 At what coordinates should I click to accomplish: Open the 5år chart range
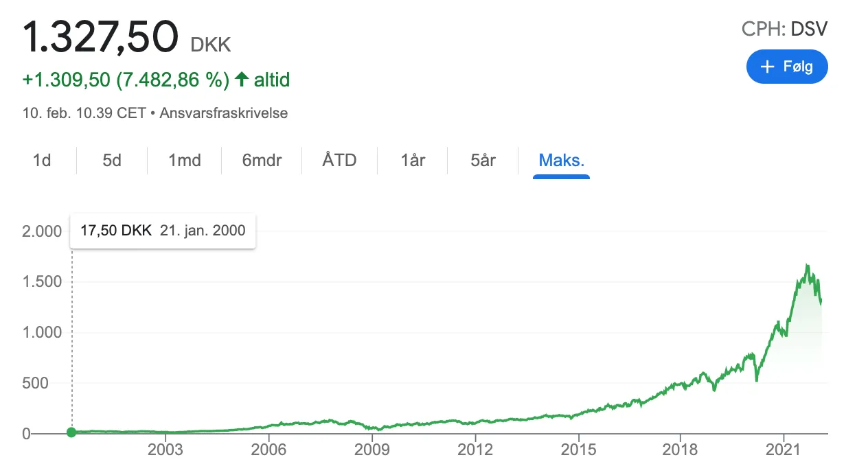(x=483, y=161)
